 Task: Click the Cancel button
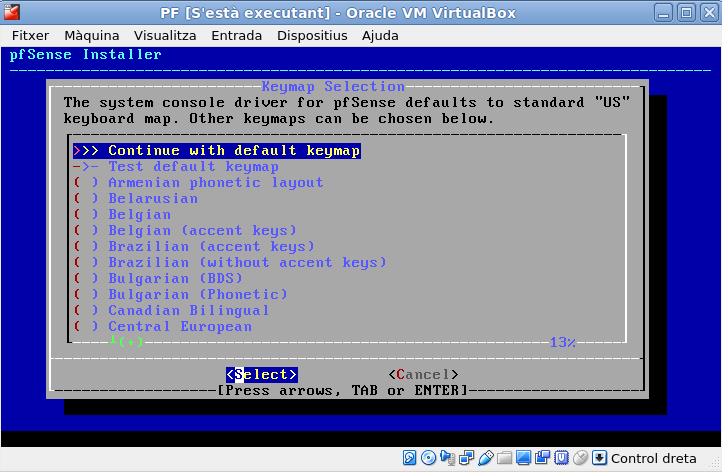pos(423,374)
